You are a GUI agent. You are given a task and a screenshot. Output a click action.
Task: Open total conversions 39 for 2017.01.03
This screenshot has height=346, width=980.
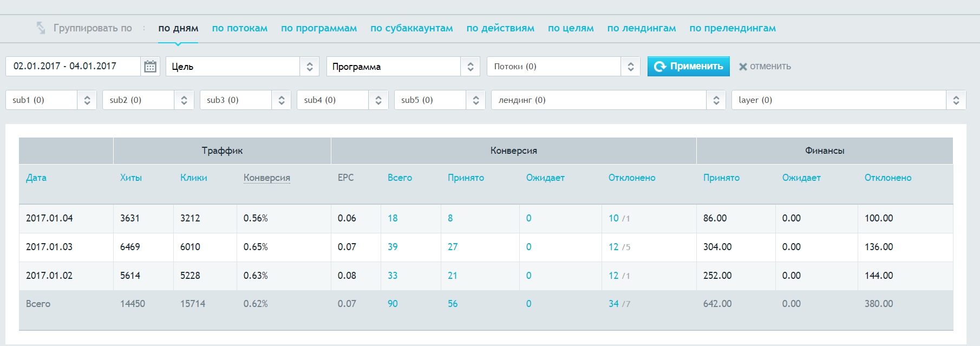[393, 247]
